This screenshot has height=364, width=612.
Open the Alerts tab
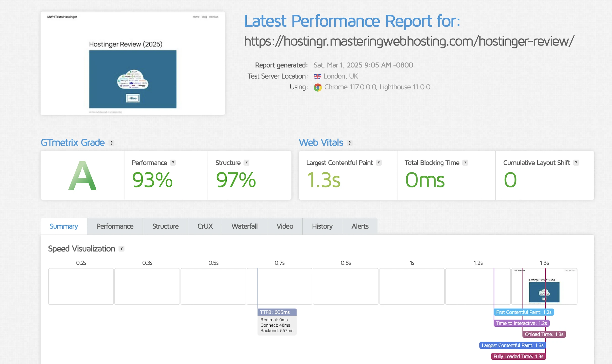(x=360, y=226)
